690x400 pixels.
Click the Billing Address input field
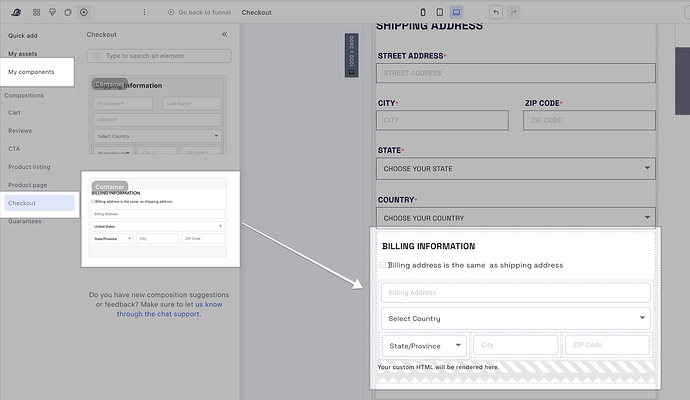coord(516,293)
